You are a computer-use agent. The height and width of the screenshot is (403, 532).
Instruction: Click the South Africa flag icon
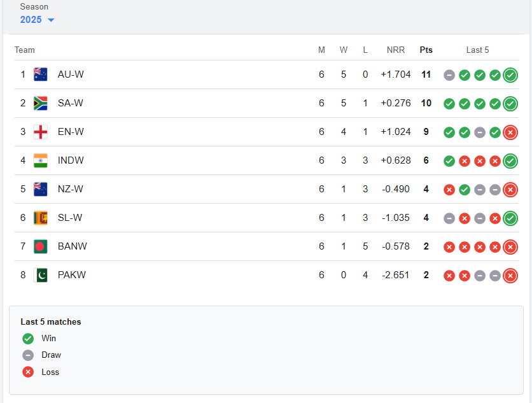tap(41, 103)
